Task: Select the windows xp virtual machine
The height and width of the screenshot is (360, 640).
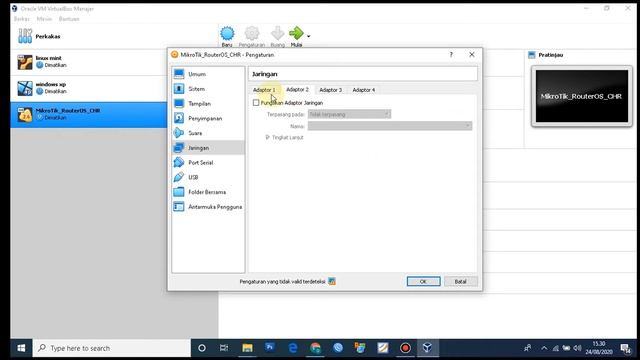Action: 89,88
